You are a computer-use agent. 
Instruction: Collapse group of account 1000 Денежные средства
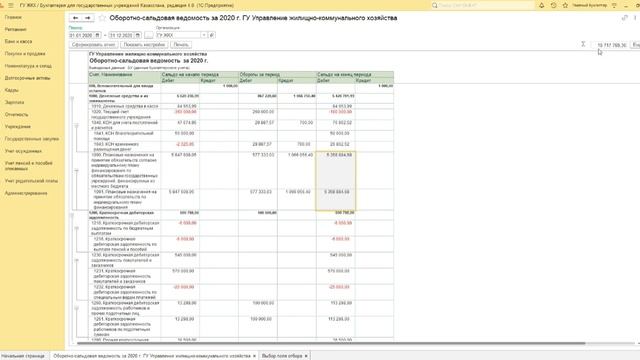pyautogui.click(x=72, y=98)
